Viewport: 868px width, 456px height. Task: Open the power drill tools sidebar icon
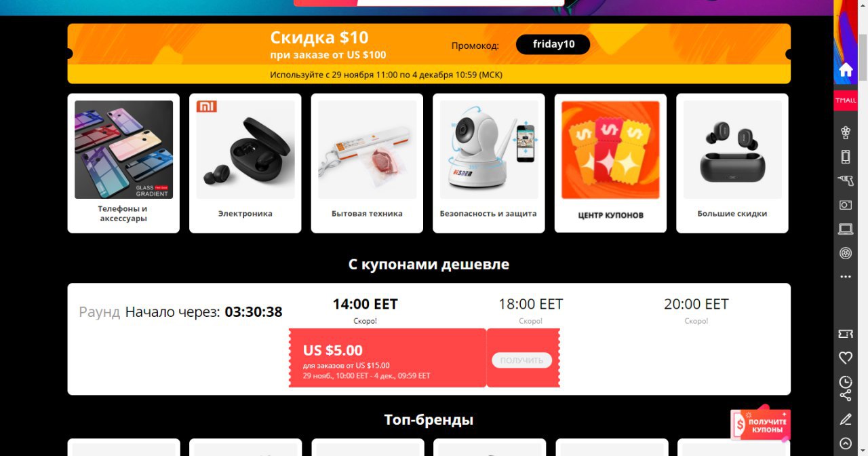pos(846,180)
